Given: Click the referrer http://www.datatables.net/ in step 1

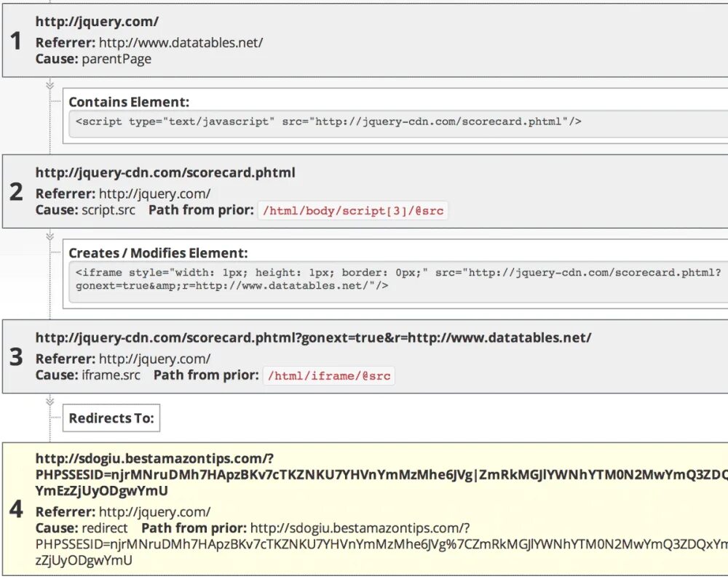Looking at the screenshot, I should (x=181, y=43).
